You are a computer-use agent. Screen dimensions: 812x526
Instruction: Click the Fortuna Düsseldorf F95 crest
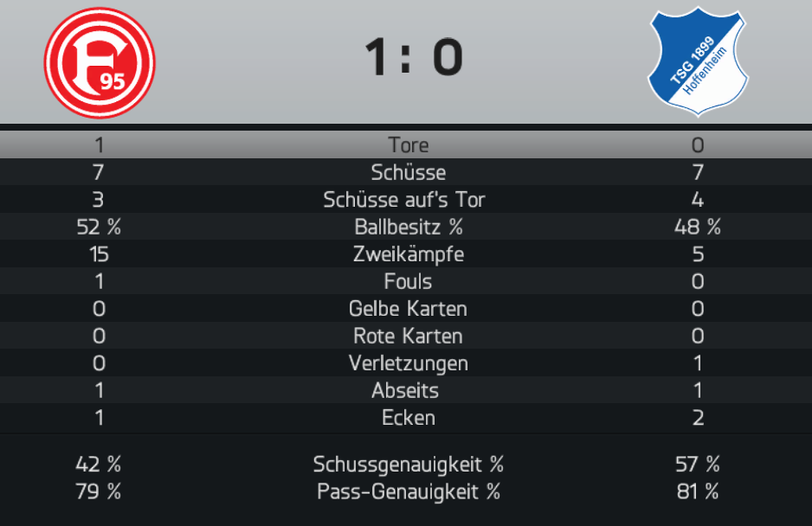pos(100,62)
